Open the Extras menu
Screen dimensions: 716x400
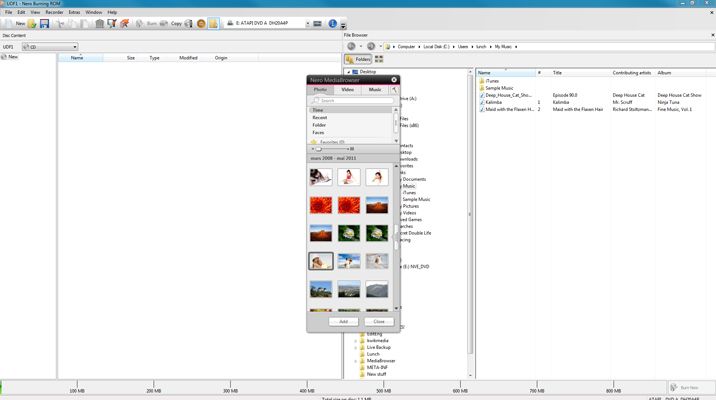[x=74, y=12]
